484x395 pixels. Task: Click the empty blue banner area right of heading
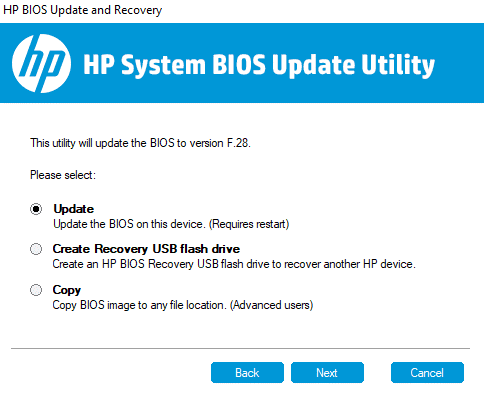pos(460,63)
